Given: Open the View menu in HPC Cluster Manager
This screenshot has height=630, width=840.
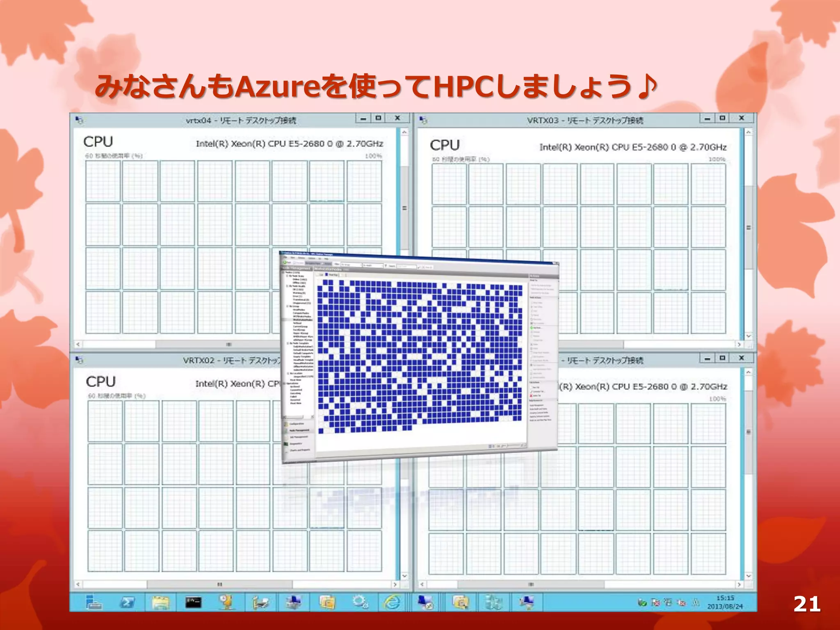Looking at the screenshot, I should click(x=292, y=258).
